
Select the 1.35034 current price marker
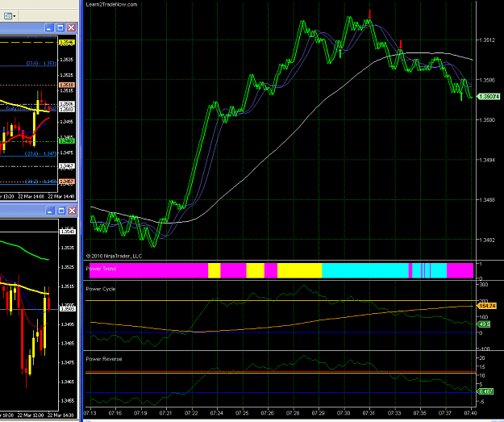pyautogui.click(x=489, y=97)
